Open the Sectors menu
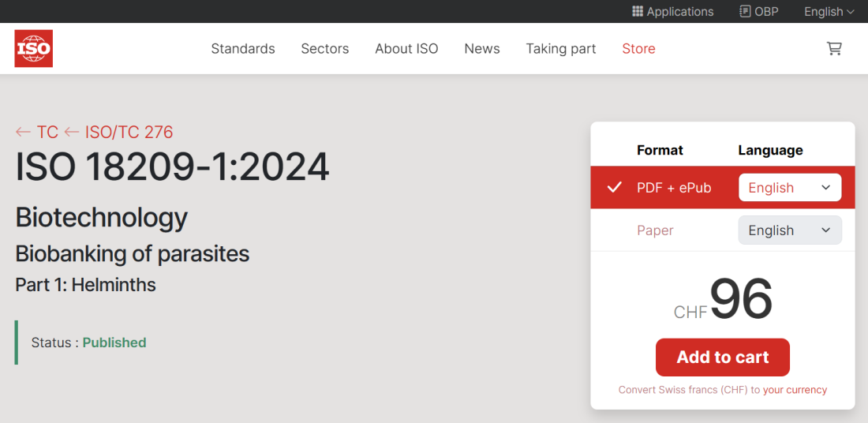Image resolution: width=868 pixels, height=423 pixels. tap(325, 49)
